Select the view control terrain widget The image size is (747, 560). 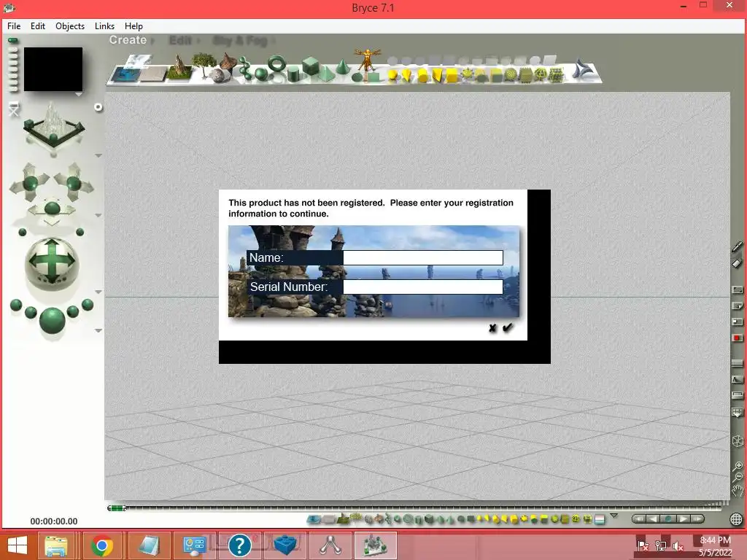53,128
